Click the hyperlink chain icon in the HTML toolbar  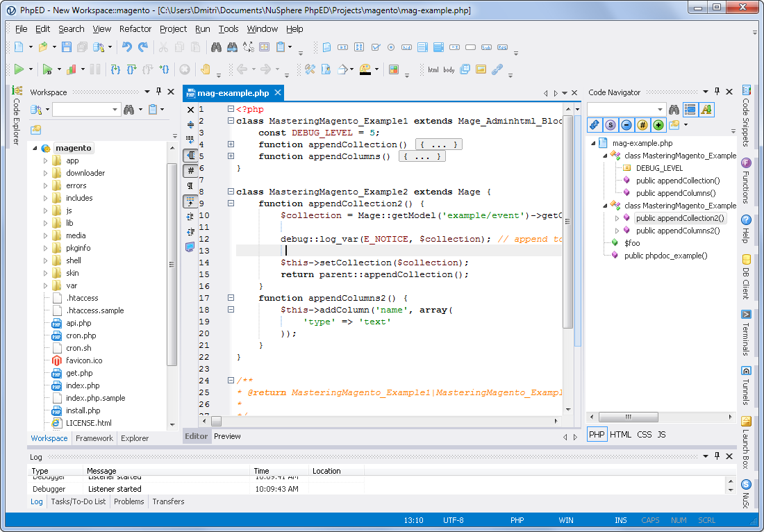497,69
